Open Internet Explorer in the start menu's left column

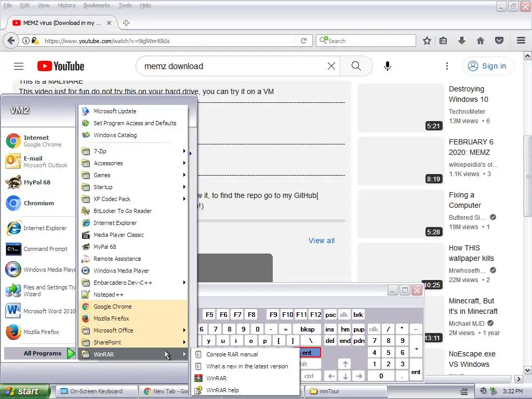[x=39, y=228]
